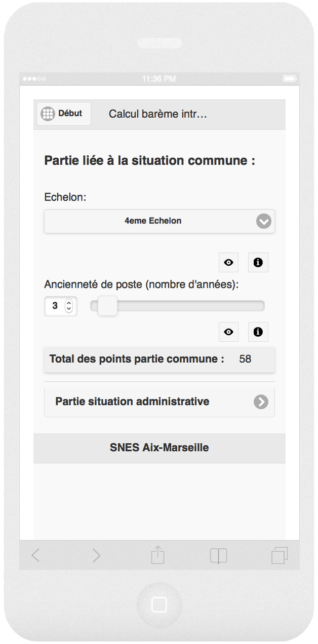Image resolution: width=318 pixels, height=644 pixels.
Task: Click the grid icon on Début button
Action: coord(48,114)
